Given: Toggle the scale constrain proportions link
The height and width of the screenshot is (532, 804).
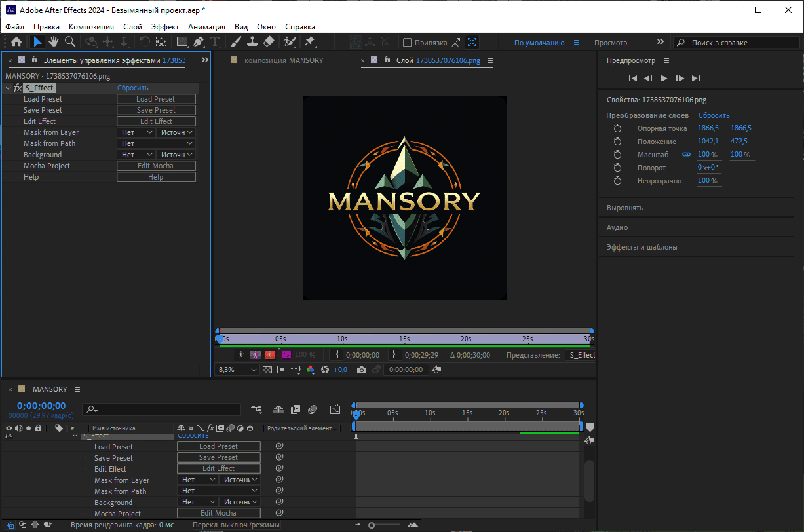Looking at the screenshot, I should [686, 155].
